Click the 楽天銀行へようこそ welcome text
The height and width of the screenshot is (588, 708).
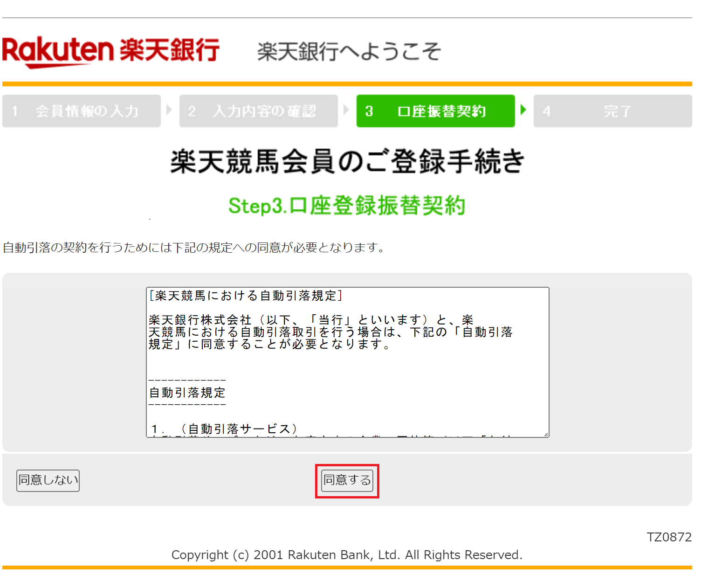click(349, 51)
